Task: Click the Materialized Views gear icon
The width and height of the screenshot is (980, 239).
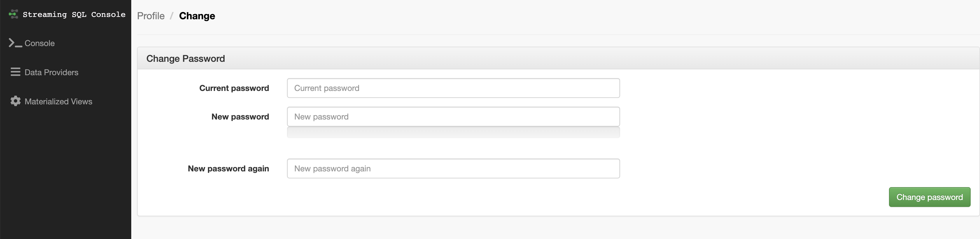Action: (15, 101)
